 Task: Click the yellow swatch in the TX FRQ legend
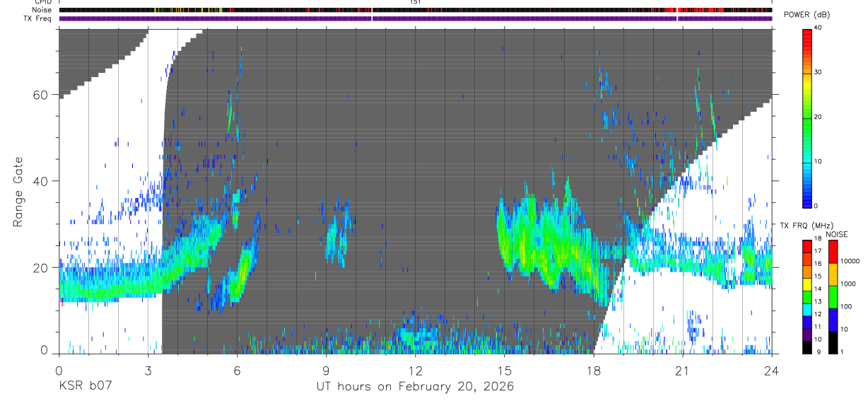[x=807, y=284]
